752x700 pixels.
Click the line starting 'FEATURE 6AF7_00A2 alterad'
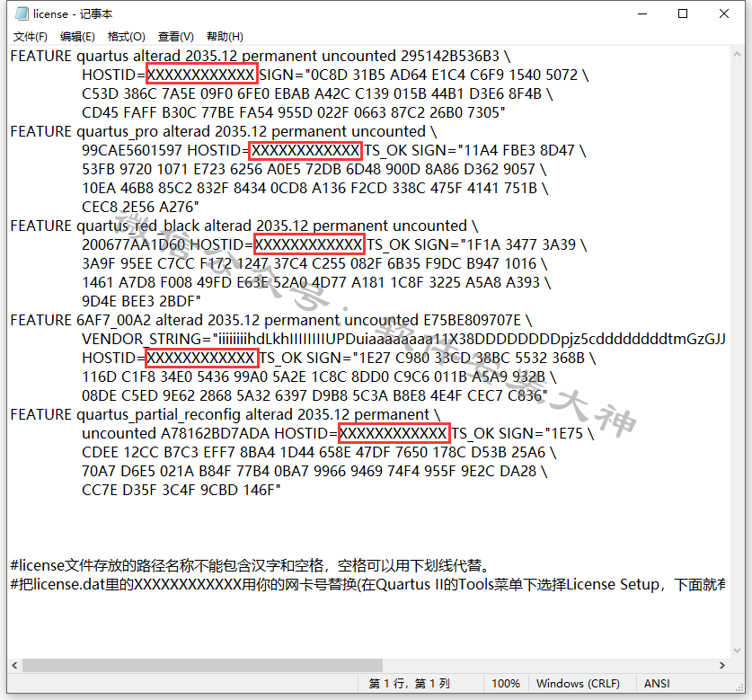pos(271,320)
